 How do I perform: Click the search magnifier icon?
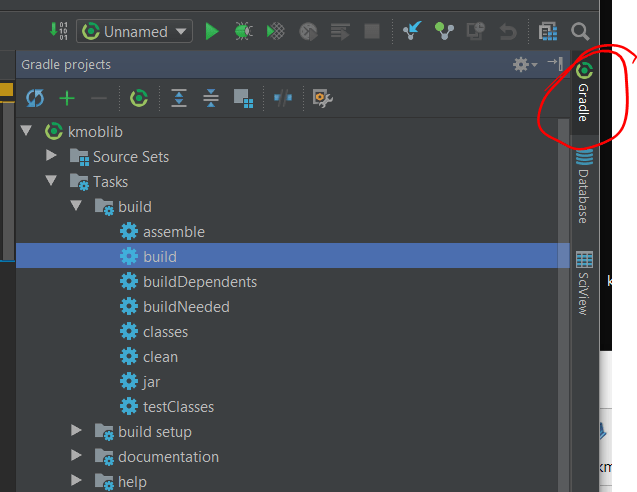pos(580,31)
